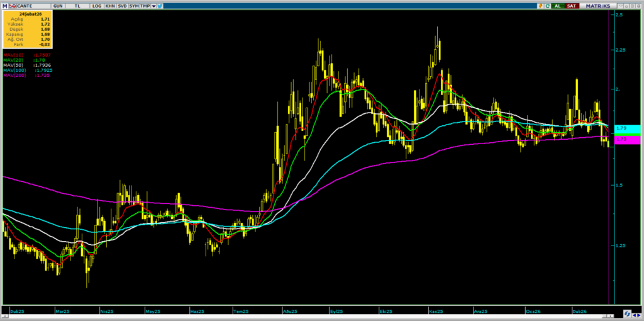The width and height of the screenshot is (644, 321).
Task: Click the M Matriks menu icon
Action: click(5, 6)
